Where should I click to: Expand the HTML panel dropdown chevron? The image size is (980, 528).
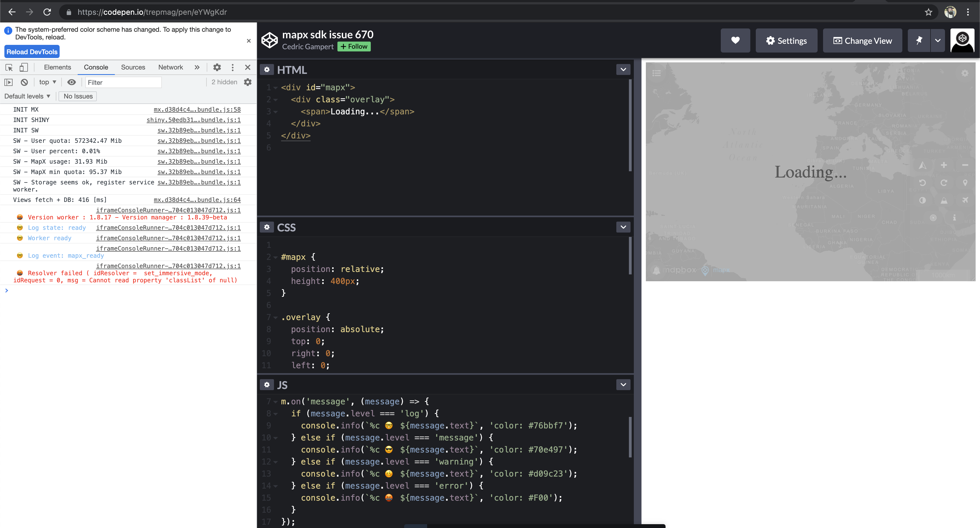click(x=623, y=70)
